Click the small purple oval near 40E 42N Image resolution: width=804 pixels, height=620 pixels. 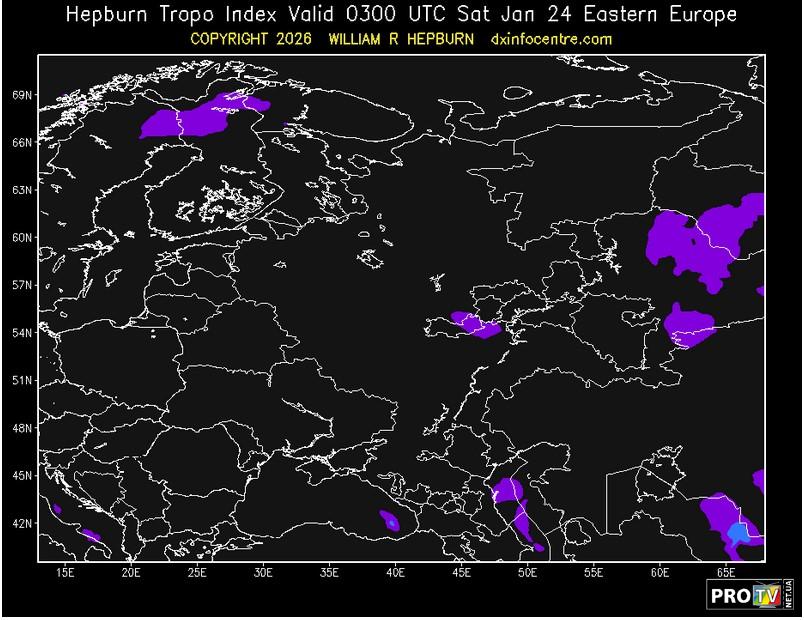[x=388, y=519]
